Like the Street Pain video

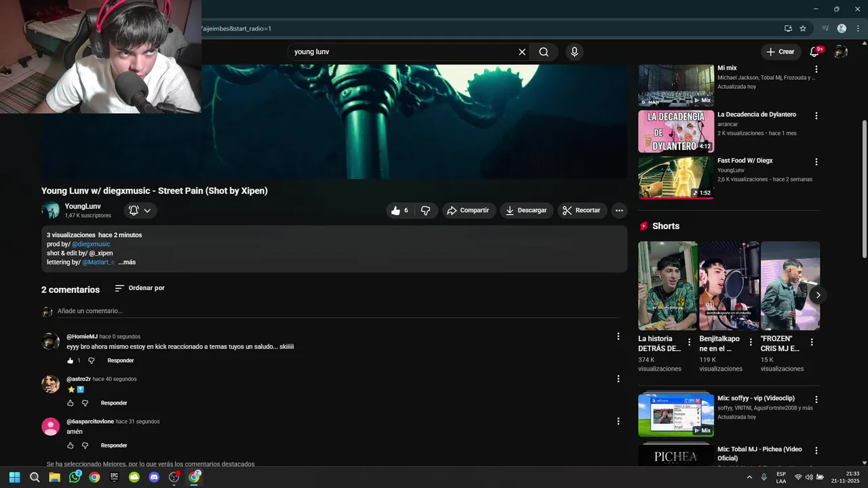click(399, 211)
